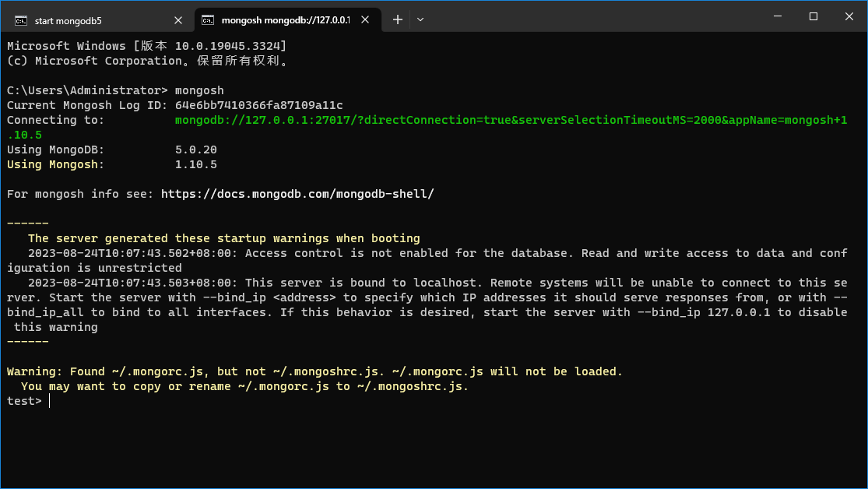Open the docs.mongodb.com/mongodb-shell link
868x489 pixels.
tap(298, 194)
